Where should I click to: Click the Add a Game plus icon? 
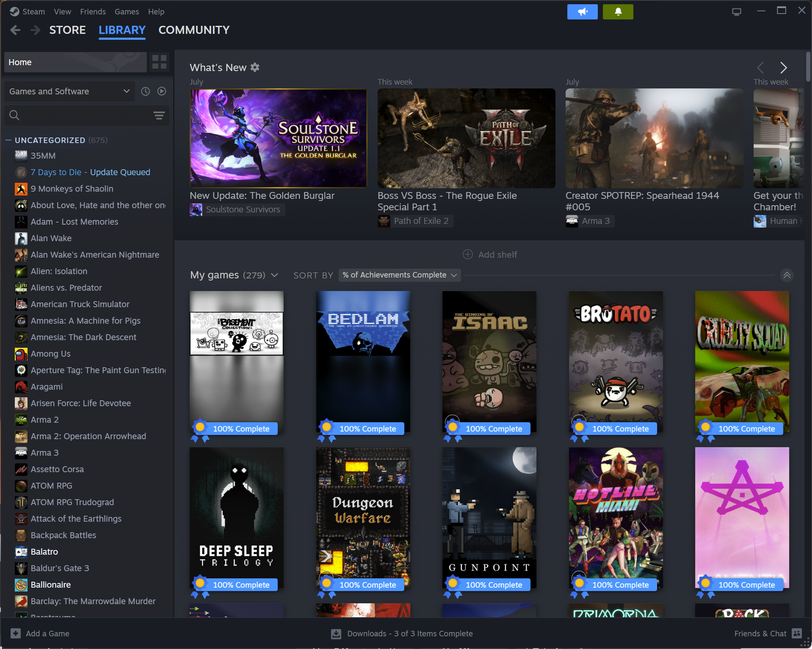[16, 633]
